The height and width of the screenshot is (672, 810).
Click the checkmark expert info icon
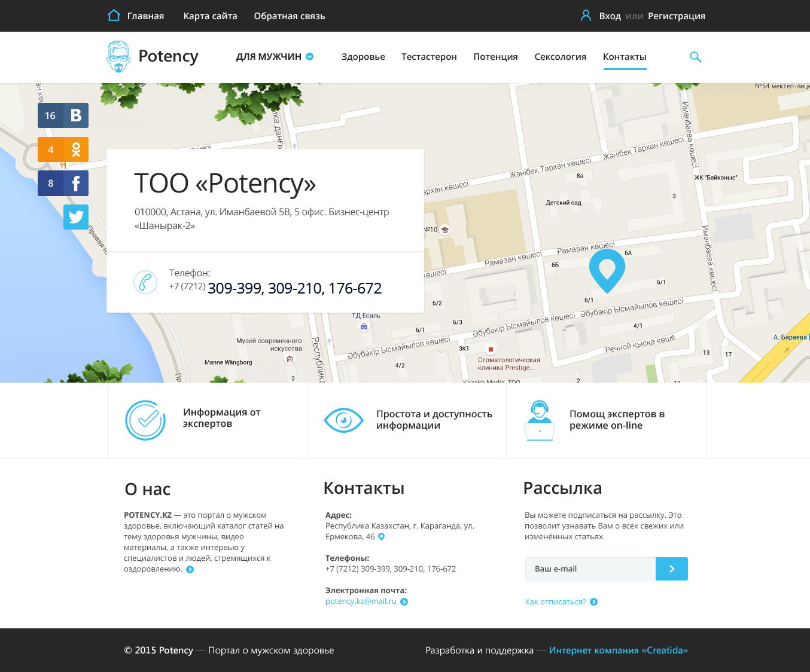click(145, 420)
